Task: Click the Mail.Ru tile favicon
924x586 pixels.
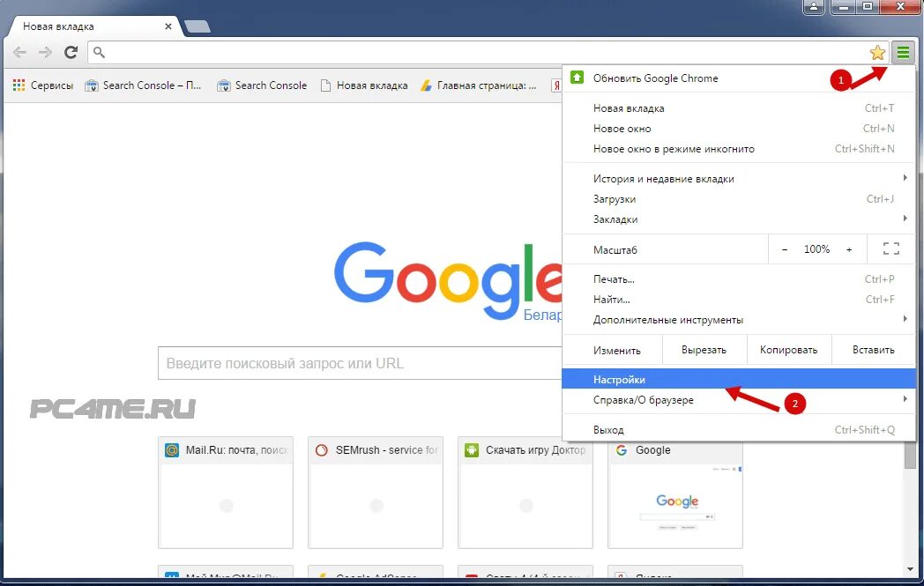Action: (171, 450)
